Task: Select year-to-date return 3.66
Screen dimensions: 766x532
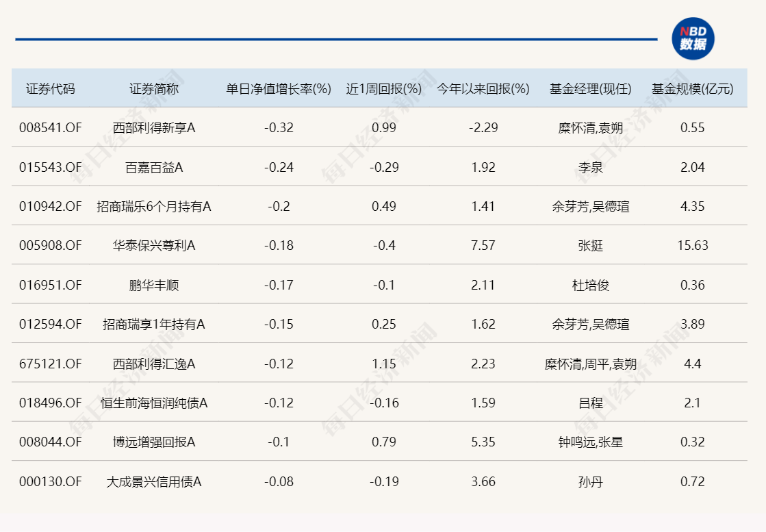Action: 483,482
